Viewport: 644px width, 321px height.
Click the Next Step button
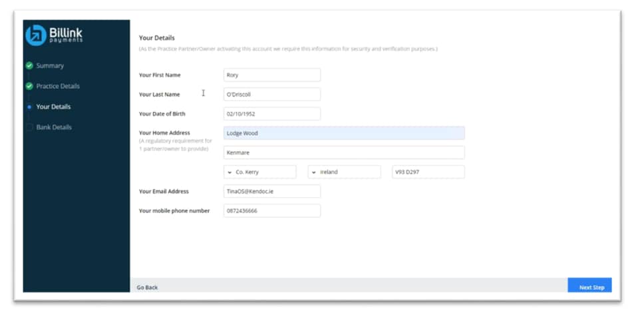click(591, 287)
